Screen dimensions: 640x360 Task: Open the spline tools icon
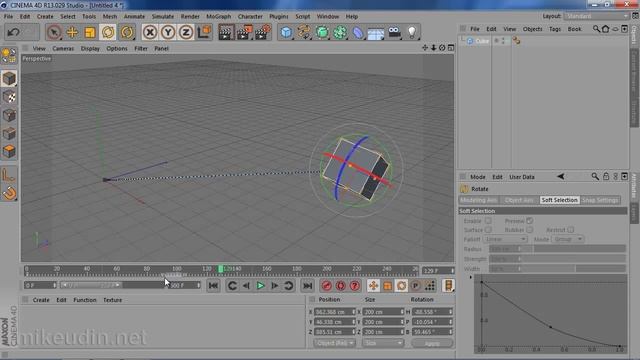(304, 32)
